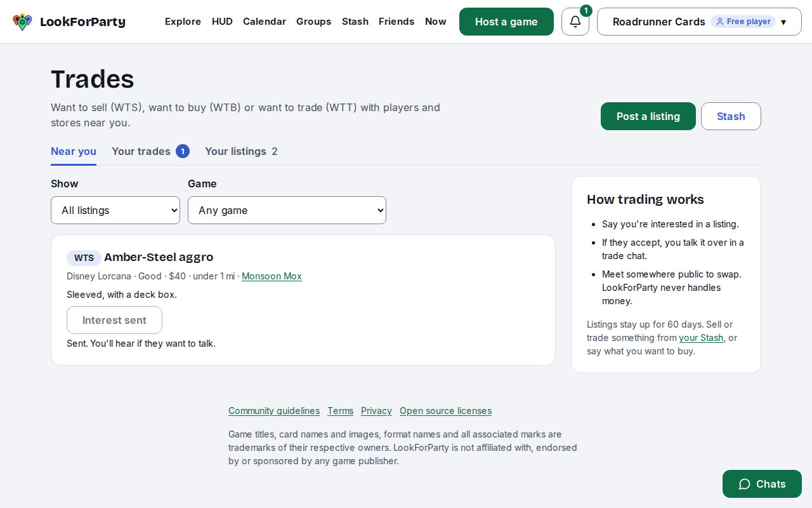
Task: Open the Terms link
Action: (x=340, y=411)
